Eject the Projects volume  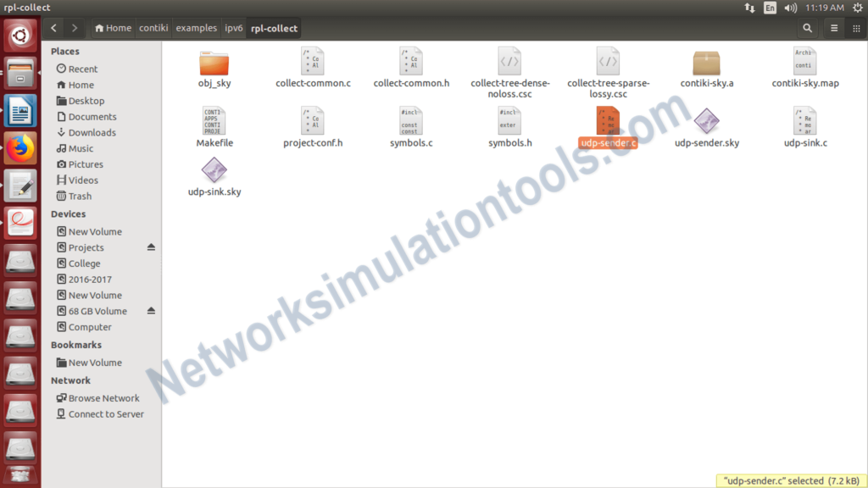150,247
